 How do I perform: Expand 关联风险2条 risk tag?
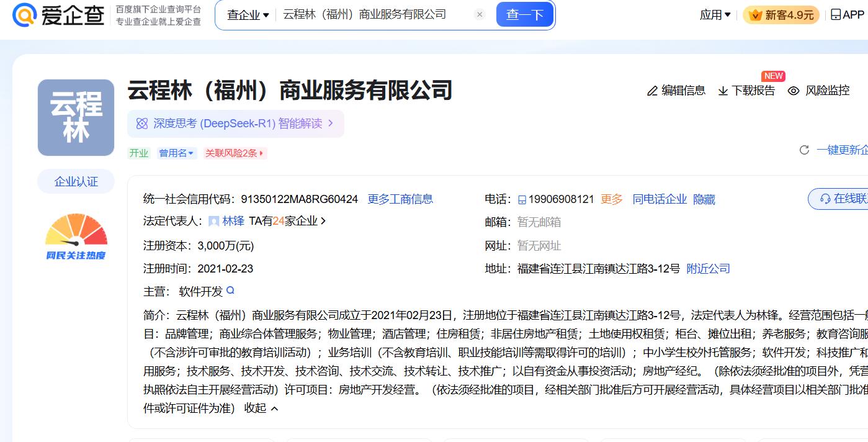[235, 153]
